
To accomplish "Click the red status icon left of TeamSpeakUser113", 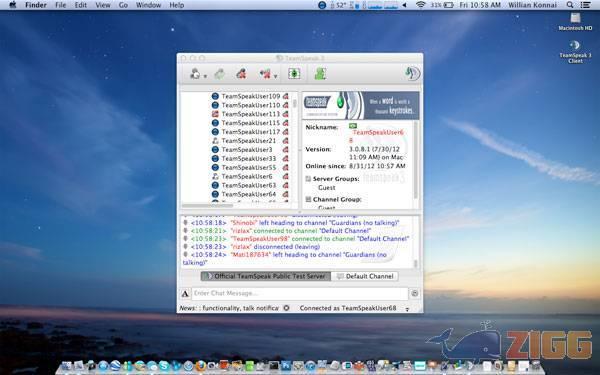I will coord(215,114).
